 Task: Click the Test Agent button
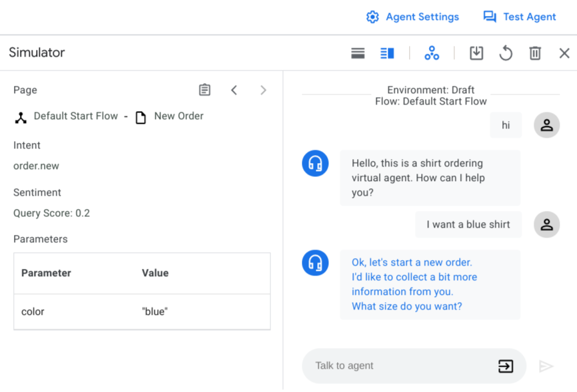520,17
